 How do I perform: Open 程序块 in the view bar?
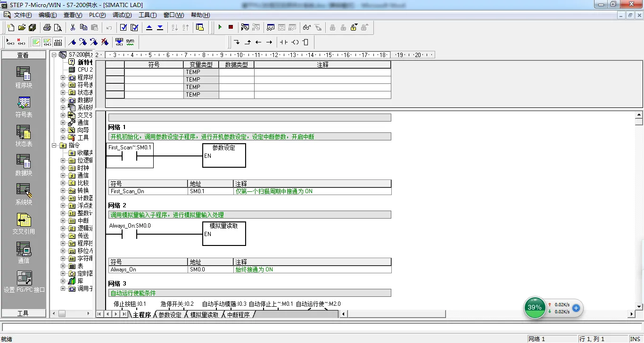point(24,77)
